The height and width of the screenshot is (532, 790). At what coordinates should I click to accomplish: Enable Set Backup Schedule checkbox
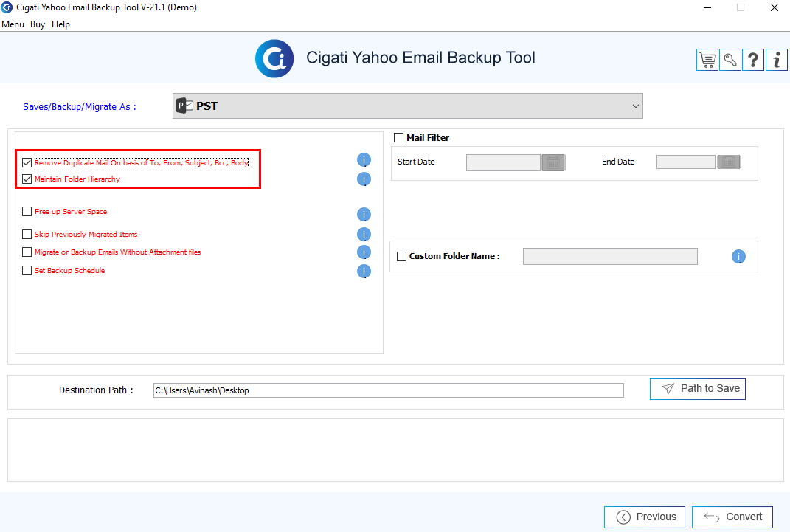coord(27,271)
